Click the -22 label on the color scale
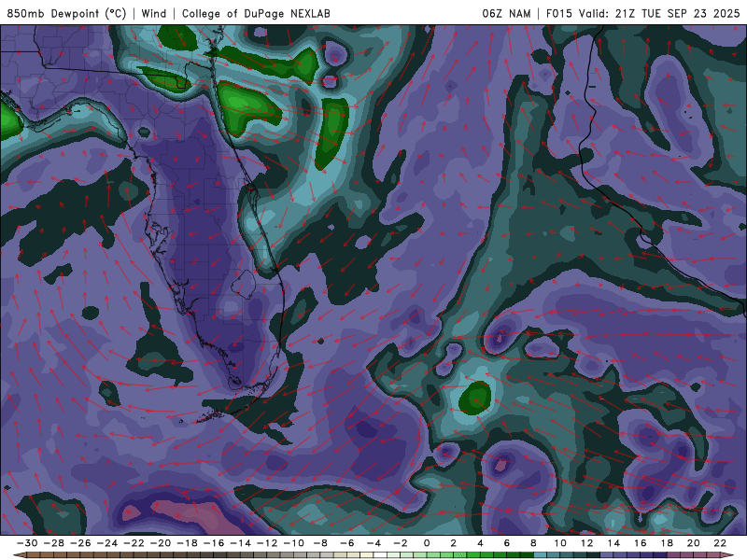747x560 pixels. coord(134,543)
